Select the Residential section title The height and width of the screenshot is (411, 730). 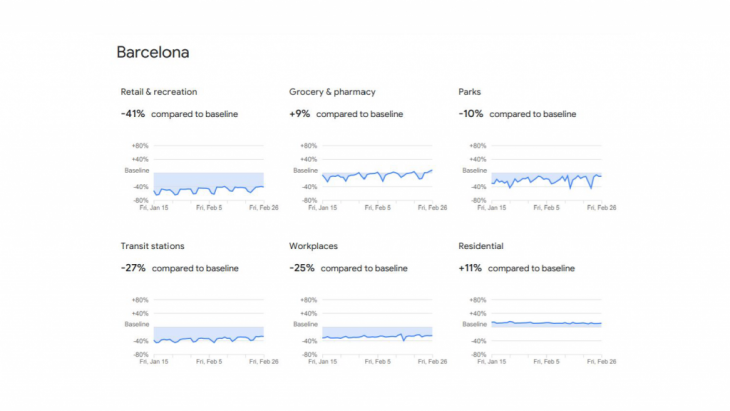[x=481, y=246]
